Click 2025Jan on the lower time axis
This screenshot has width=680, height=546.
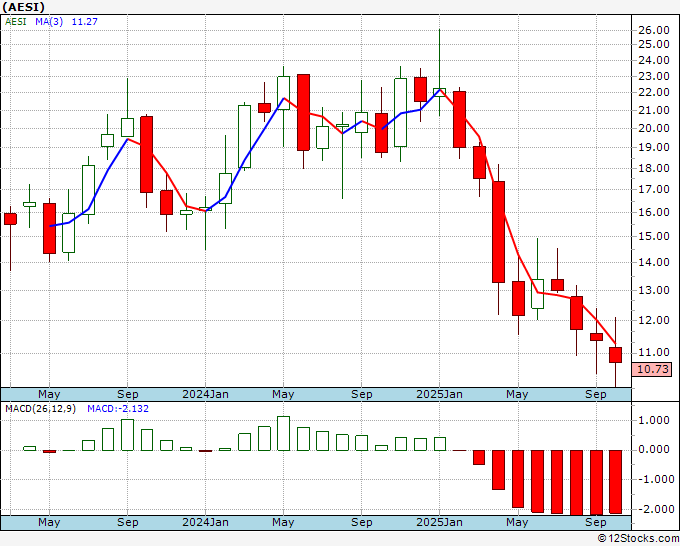click(439, 522)
